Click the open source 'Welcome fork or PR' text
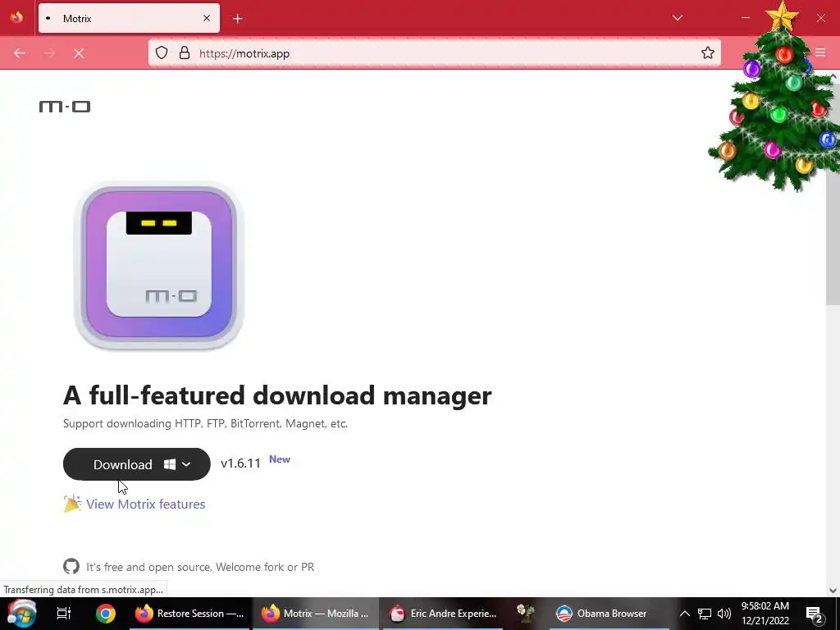Viewport: 840px width, 630px height. click(200, 567)
